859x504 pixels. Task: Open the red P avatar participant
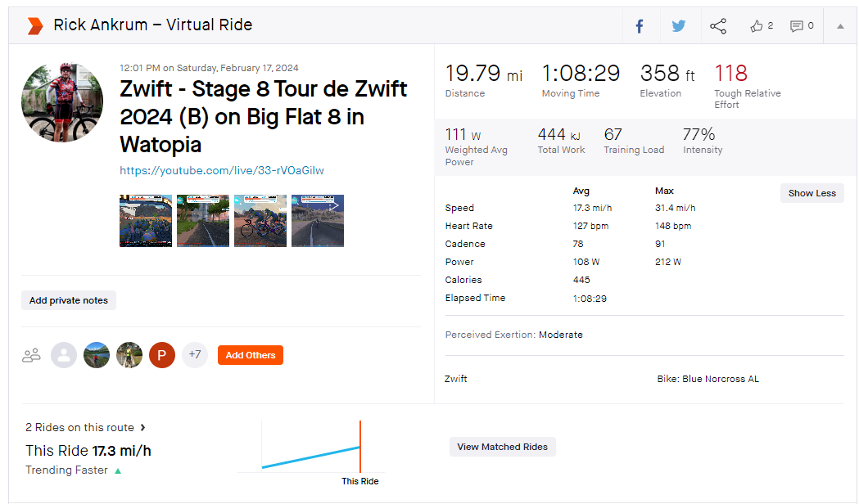pyautogui.click(x=162, y=355)
